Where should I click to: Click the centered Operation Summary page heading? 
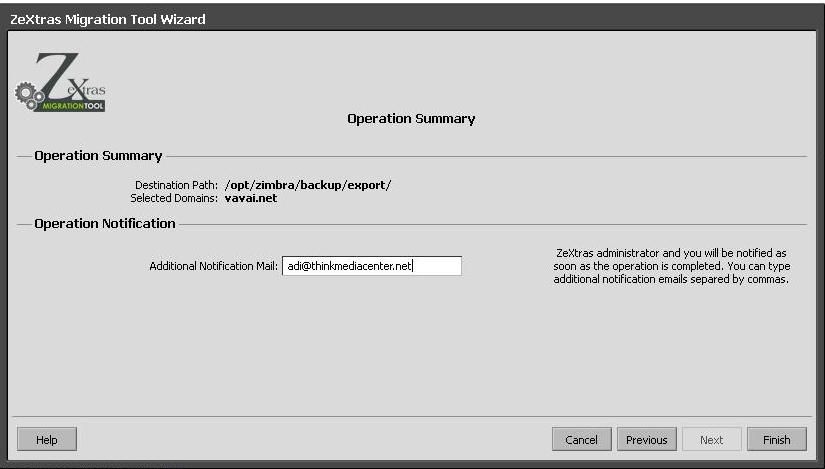[411, 119]
